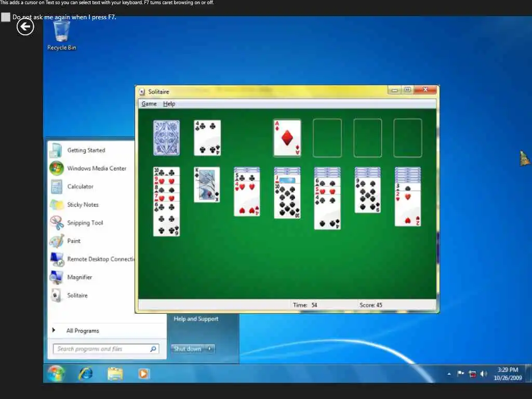Click network tray icon
The image size is (532, 399).
coord(472,374)
